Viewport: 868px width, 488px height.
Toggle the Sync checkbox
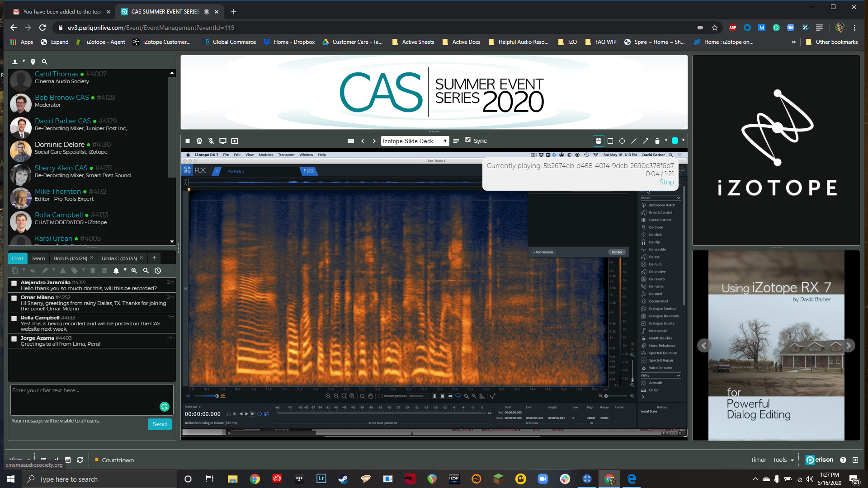tap(468, 140)
